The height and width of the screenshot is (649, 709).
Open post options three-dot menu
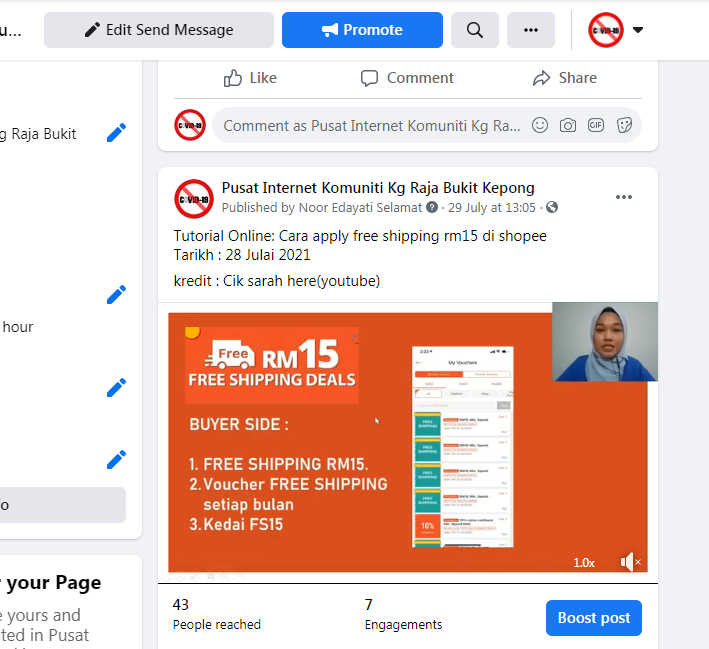[624, 197]
